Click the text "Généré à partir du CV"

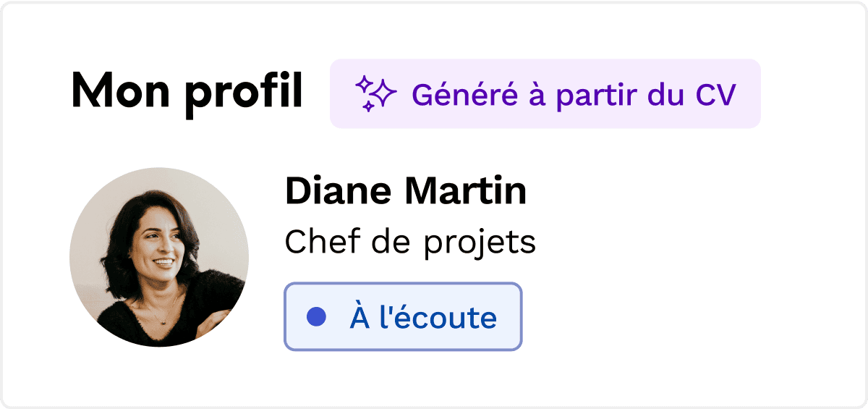[574, 94]
